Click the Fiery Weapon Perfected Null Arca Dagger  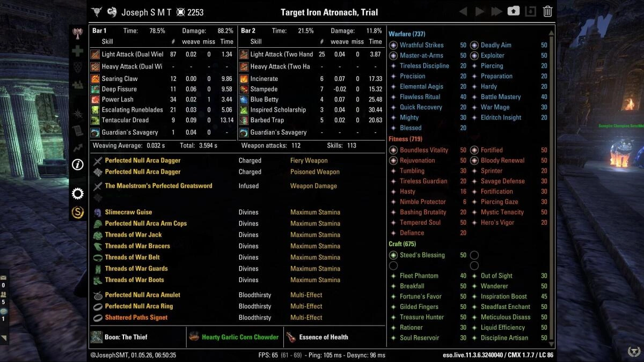coord(143,160)
